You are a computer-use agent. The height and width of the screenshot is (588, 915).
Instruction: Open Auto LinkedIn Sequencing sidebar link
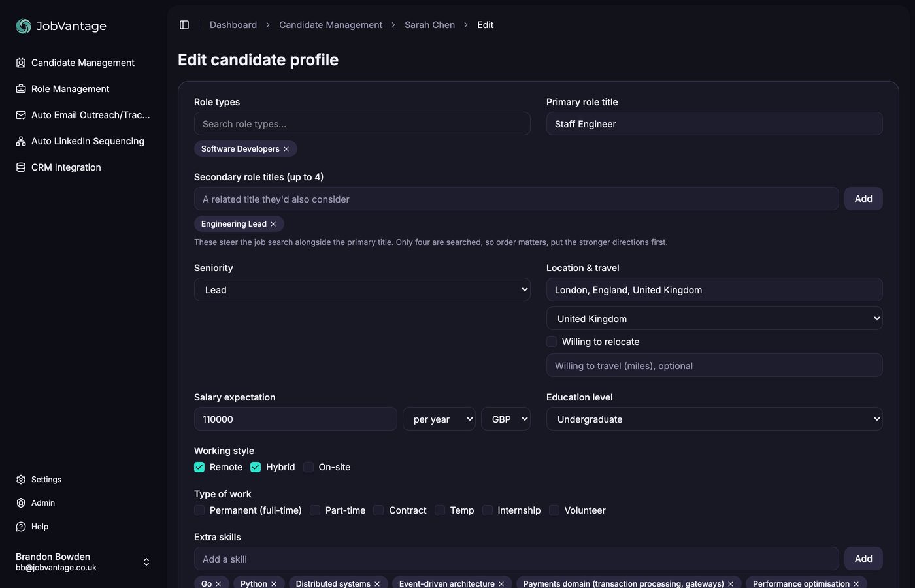[x=84, y=141]
